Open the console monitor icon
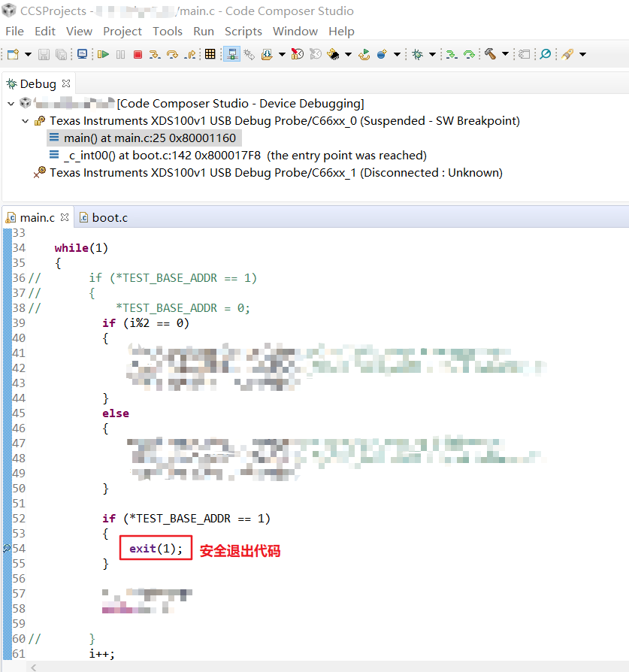Image resolution: width=629 pixels, height=672 pixels. tap(82, 54)
